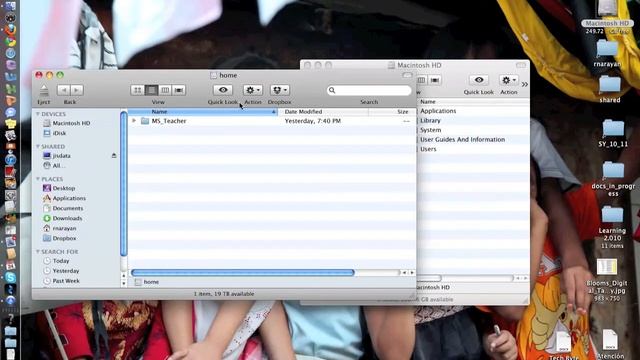The height and width of the screenshot is (360, 640).
Task: Collapse the SHARED sidebar section
Action: click(x=38, y=146)
